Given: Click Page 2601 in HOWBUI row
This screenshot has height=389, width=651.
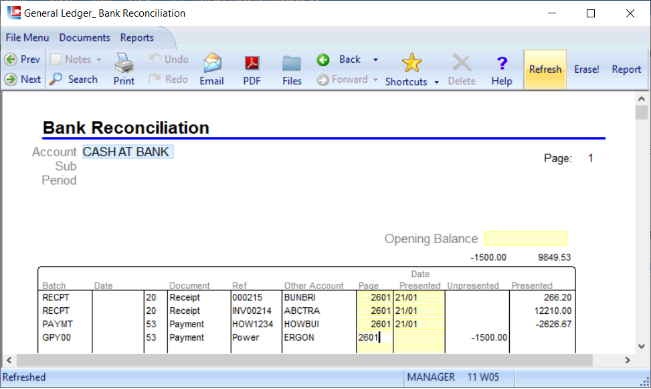Looking at the screenshot, I should tap(374, 324).
